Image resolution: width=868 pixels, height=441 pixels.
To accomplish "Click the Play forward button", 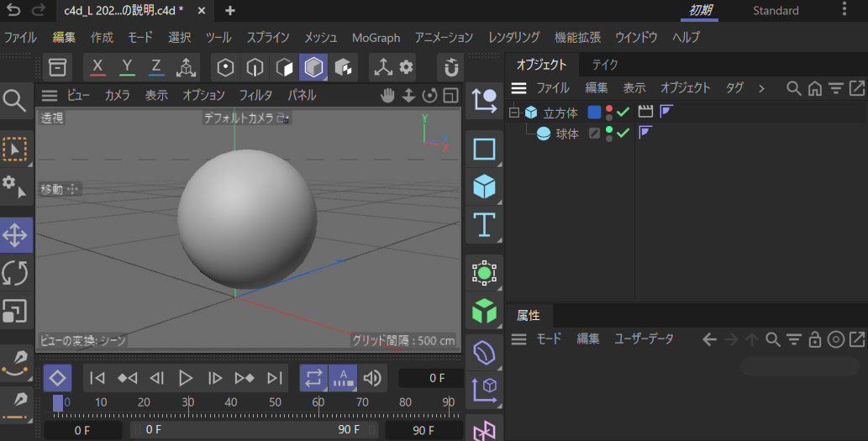I will click(x=187, y=378).
